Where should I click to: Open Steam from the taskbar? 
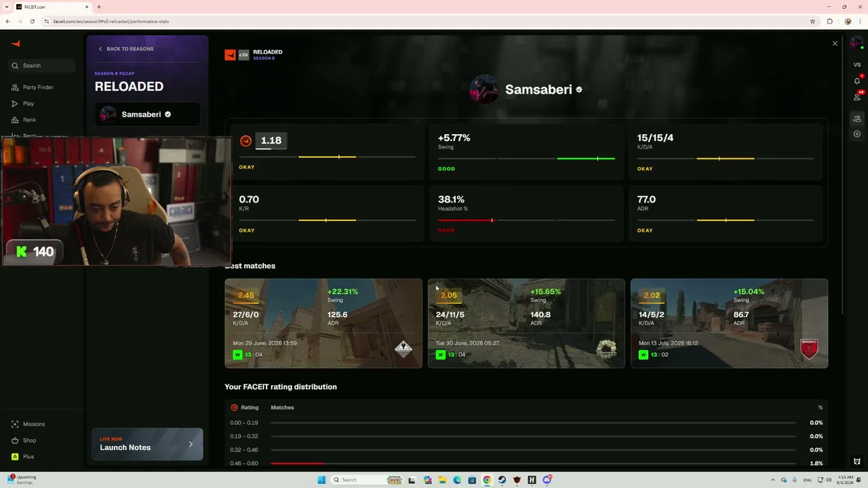tap(502, 480)
